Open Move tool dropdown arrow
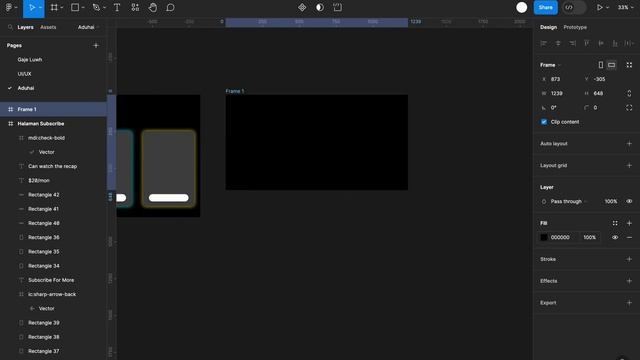Image resolution: width=640 pixels, height=360 pixels. click(x=40, y=8)
